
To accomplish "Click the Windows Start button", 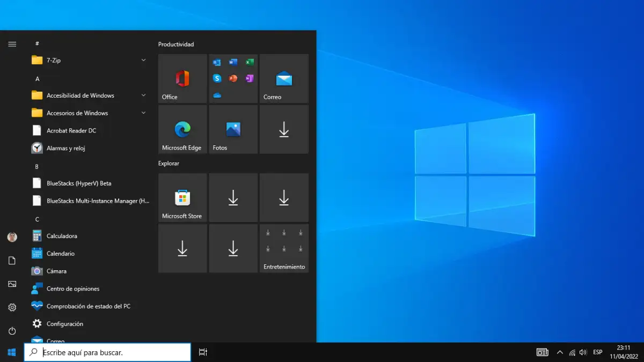I will coord(12,352).
